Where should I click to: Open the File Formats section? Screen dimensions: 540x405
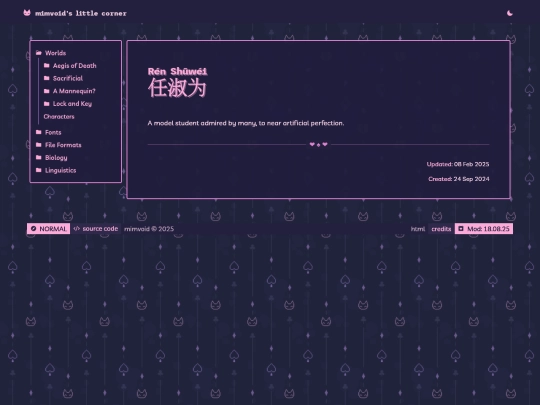(63, 145)
